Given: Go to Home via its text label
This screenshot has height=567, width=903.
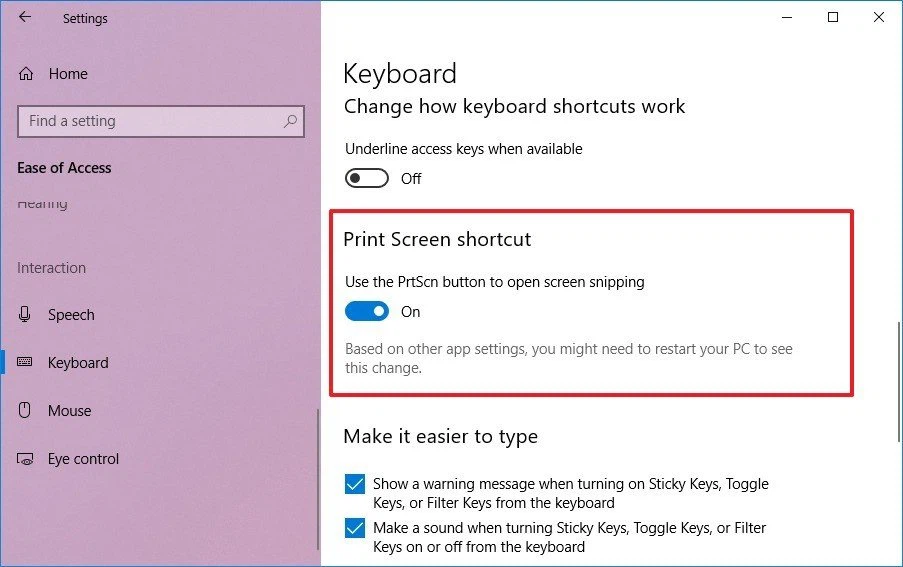Looking at the screenshot, I should (x=68, y=74).
